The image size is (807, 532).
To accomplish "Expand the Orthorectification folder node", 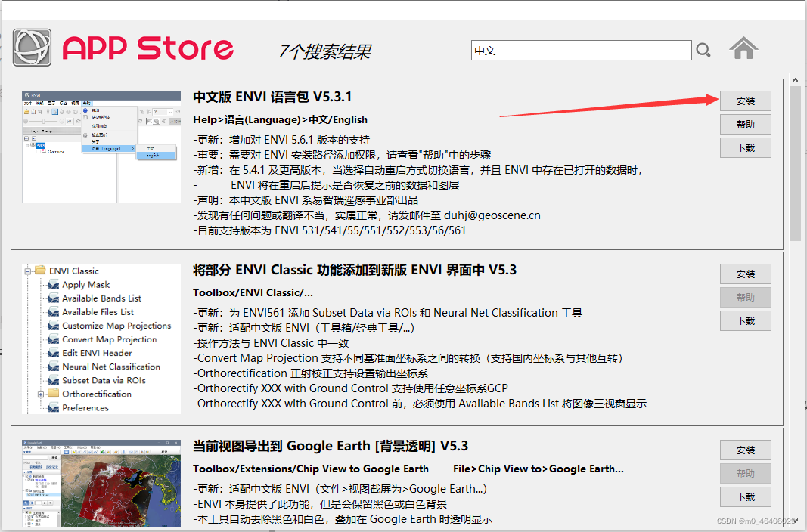I will pos(41,394).
